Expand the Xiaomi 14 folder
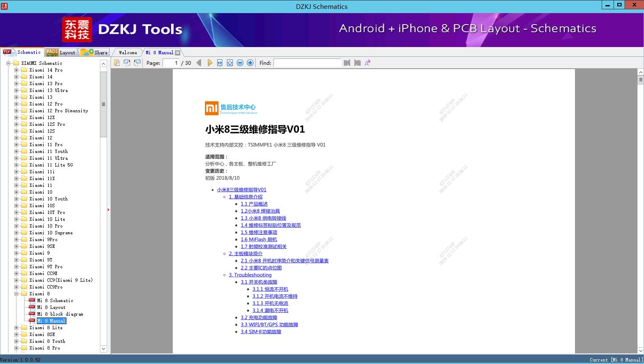Image resolution: width=644 pixels, height=364 pixels. tap(16, 77)
